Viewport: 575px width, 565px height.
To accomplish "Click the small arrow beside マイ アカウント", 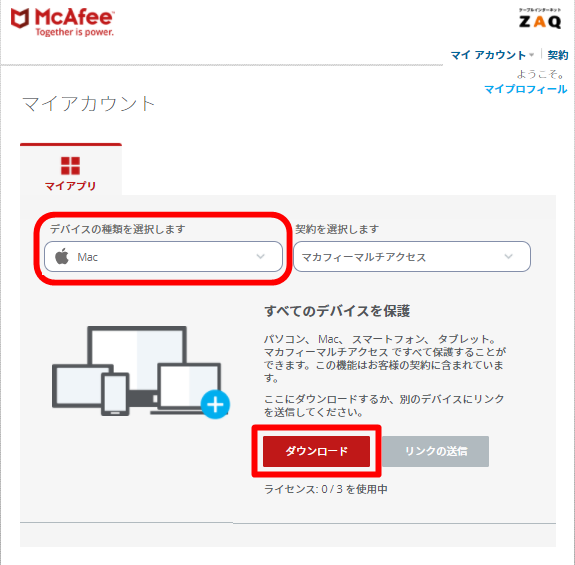I will coord(531,55).
